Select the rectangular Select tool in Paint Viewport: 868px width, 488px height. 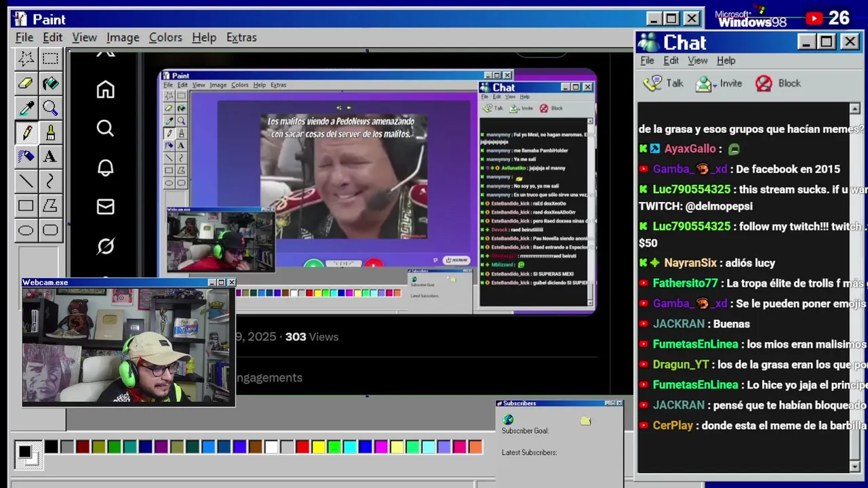pos(50,58)
